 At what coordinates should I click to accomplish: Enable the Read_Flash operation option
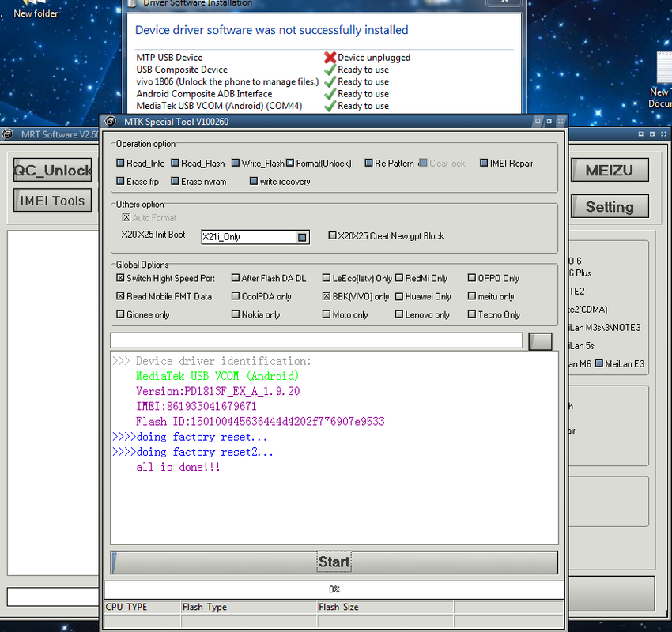(175, 164)
